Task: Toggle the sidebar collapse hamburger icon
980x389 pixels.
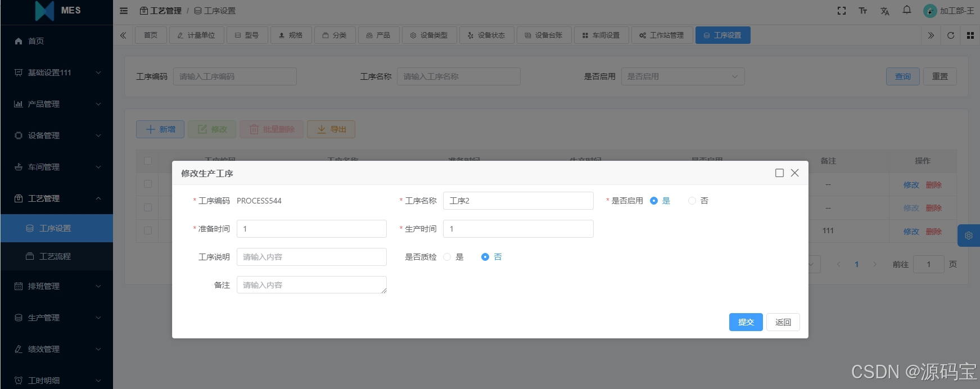Action: (124, 11)
